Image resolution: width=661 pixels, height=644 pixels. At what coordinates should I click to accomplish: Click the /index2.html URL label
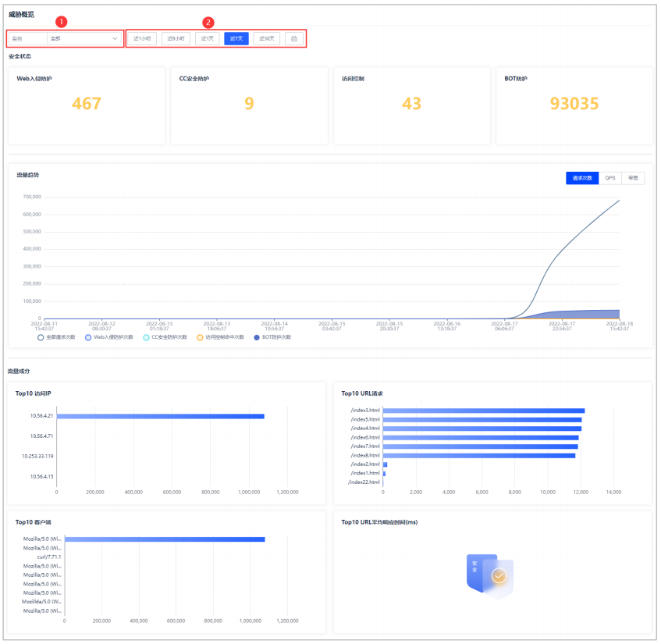[x=365, y=464]
